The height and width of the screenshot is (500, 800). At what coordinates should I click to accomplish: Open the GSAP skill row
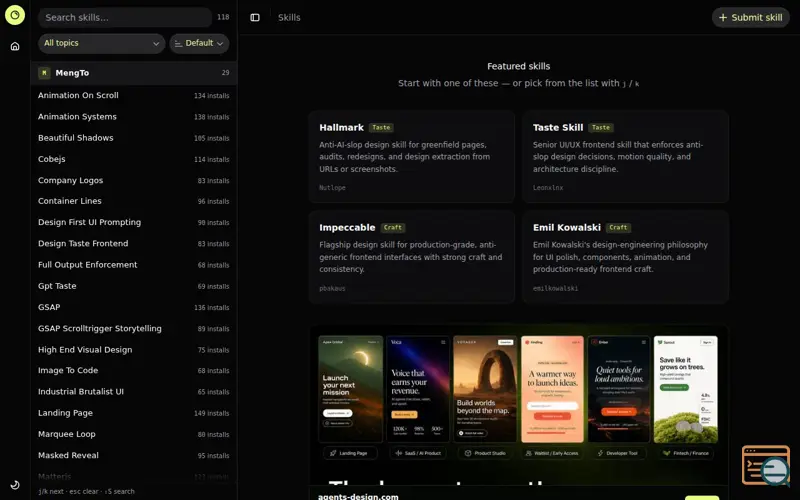[134, 308]
